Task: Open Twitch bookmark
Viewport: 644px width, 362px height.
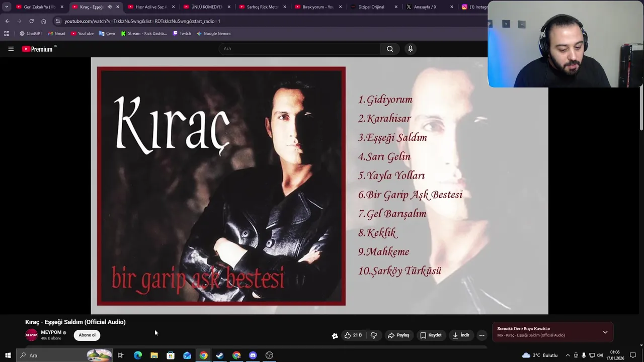Action: 182,34
